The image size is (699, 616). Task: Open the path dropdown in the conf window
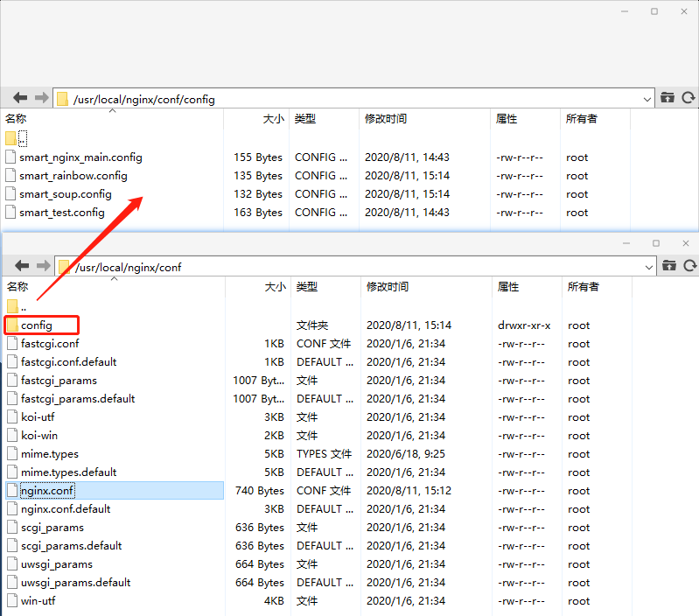pos(648,267)
